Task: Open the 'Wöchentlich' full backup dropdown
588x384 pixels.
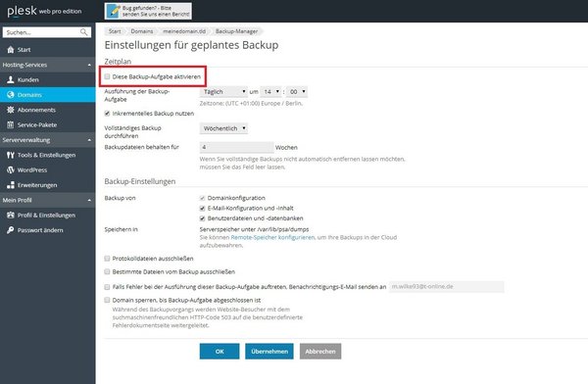Action: click(223, 128)
